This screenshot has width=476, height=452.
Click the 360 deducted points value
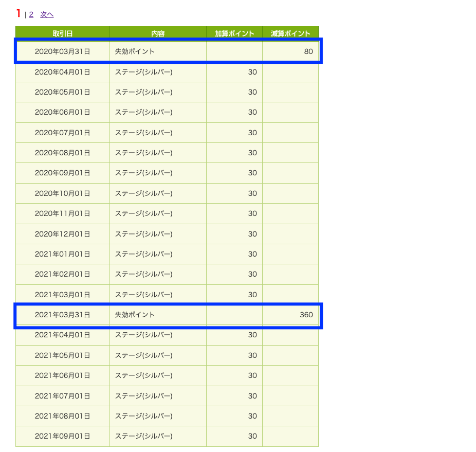(306, 315)
